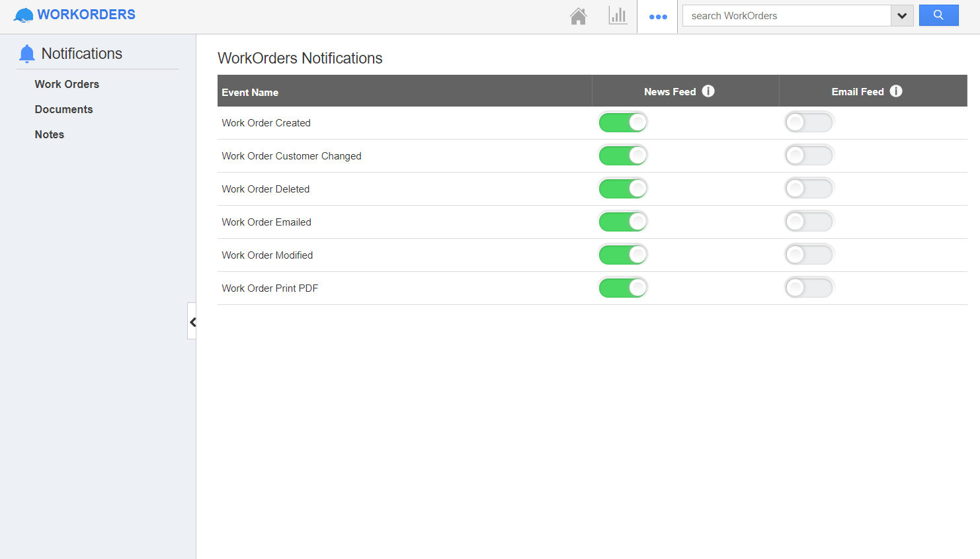The height and width of the screenshot is (559, 980).
Task: Disable News Feed for Work Order Created
Action: click(x=622, y=122)
